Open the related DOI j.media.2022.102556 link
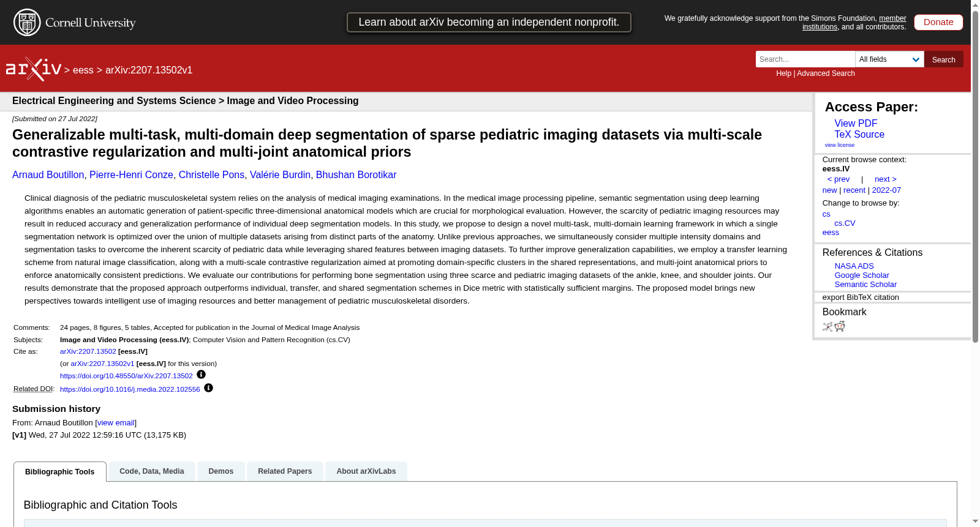 point(130,389)
